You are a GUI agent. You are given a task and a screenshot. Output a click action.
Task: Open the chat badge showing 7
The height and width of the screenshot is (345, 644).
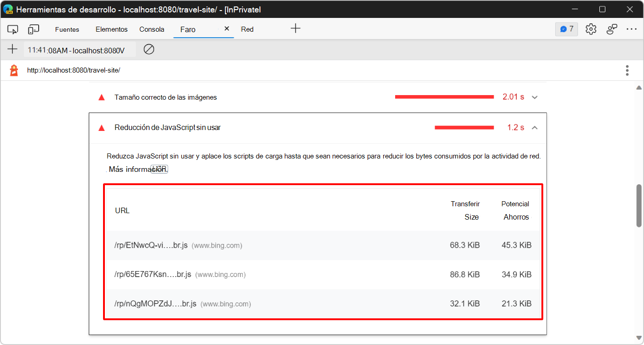[566, 28]
